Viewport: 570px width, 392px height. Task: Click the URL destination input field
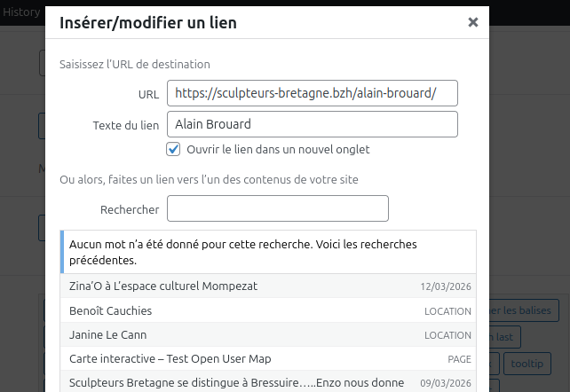[x=313, y=93]
